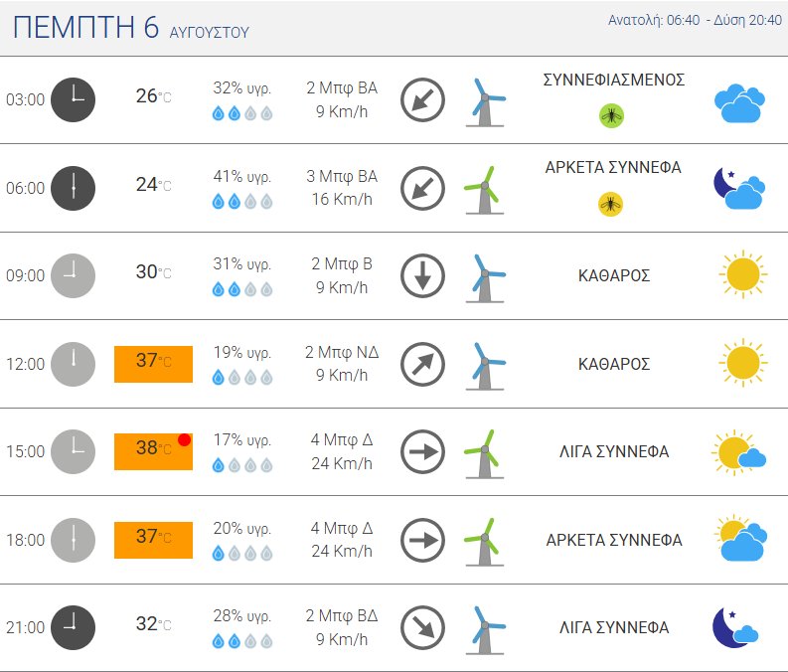Image resolution: width=788 pixels, height=672 pixels.
Task: Select the sun icon in the 09:00 row
Action: [742, 274]
